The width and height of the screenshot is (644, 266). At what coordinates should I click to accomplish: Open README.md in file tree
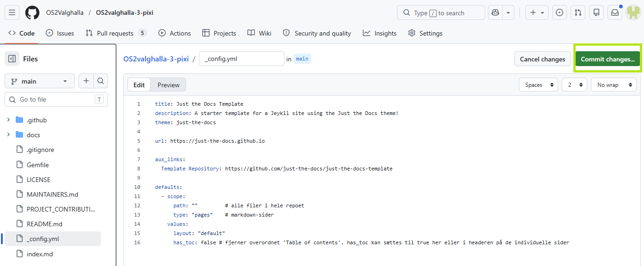pos(44,224)
